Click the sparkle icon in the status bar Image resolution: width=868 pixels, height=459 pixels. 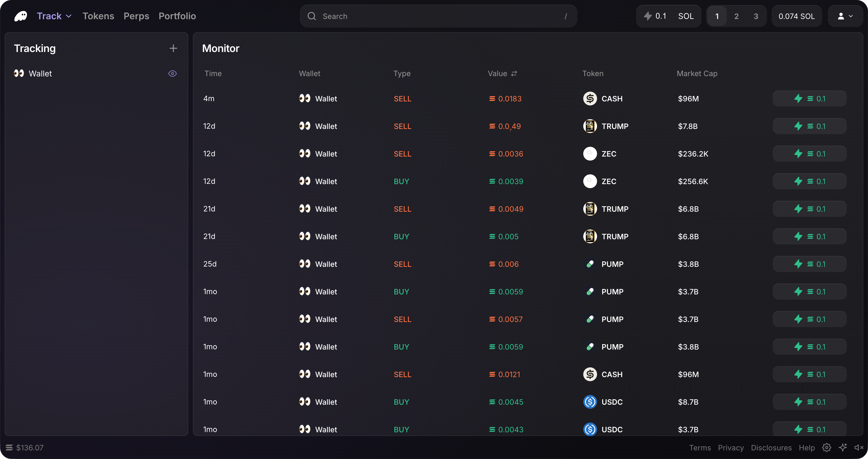point(843,448)
